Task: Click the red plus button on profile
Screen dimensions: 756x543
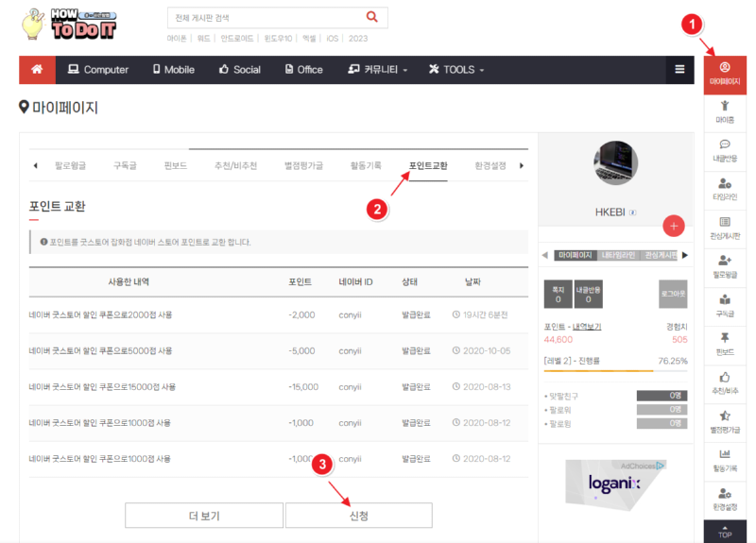Action: (x=673, y=226)
